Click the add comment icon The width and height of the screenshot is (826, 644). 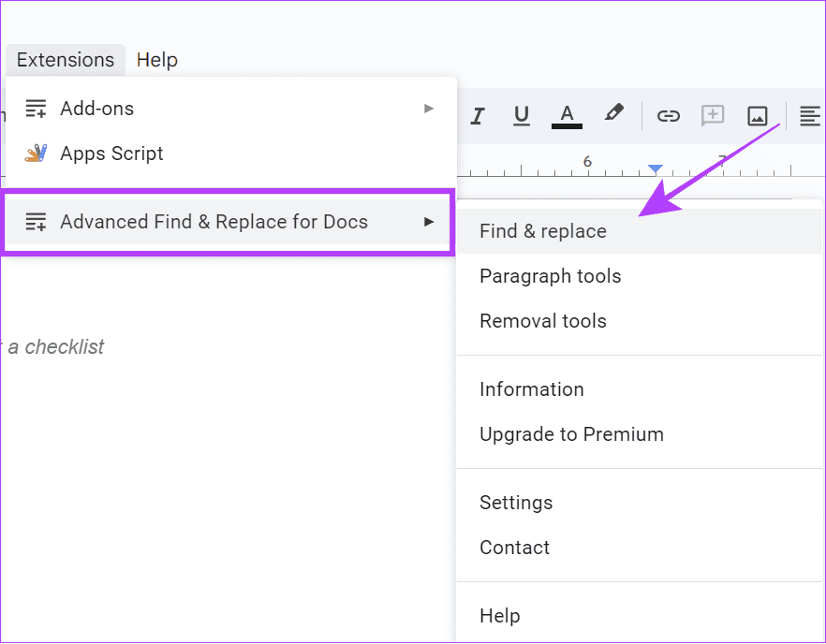[713, 116]
